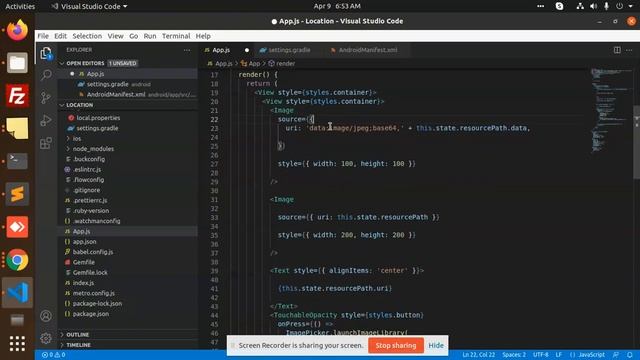This screenshot has width=640, height=360.
Task: Open the Manage gear icon
Action: click(46, 338)
